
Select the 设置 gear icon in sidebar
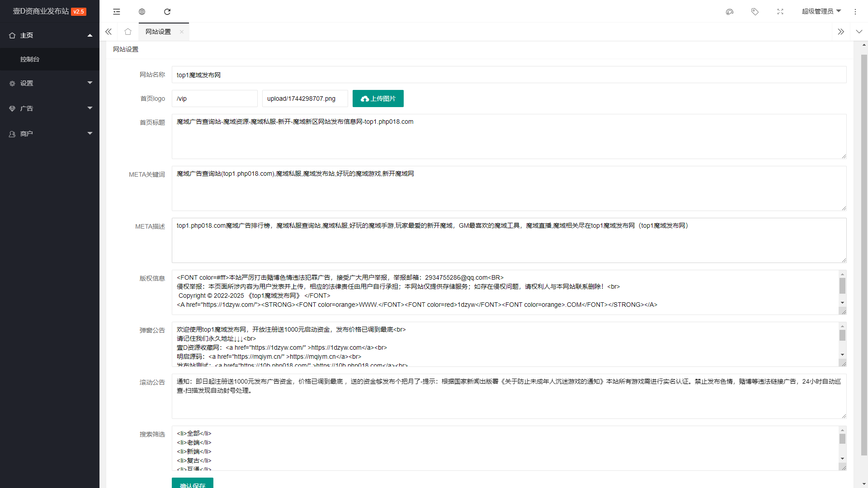[x=12, y=83]
